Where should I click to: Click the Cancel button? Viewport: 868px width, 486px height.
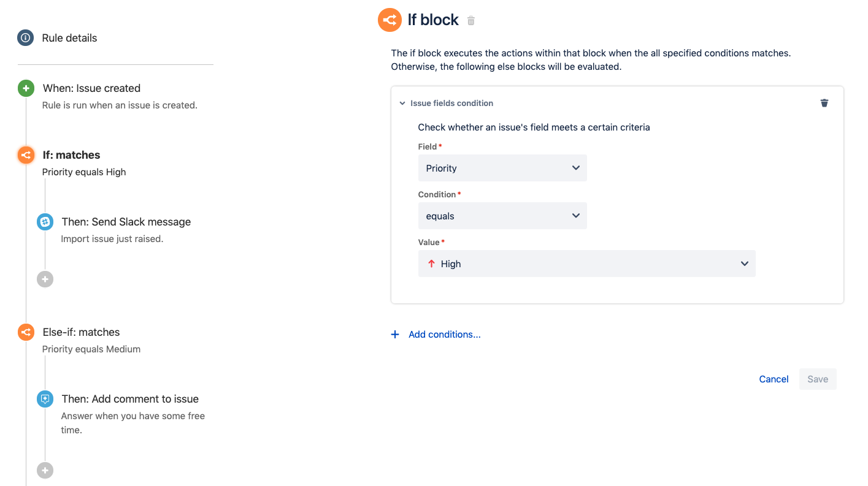click(774, 379)
